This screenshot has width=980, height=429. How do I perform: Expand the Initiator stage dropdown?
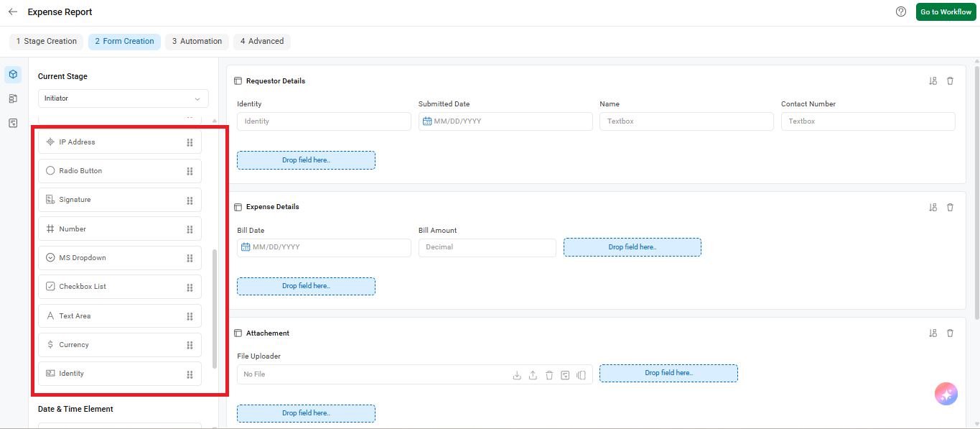pos(123,98)
